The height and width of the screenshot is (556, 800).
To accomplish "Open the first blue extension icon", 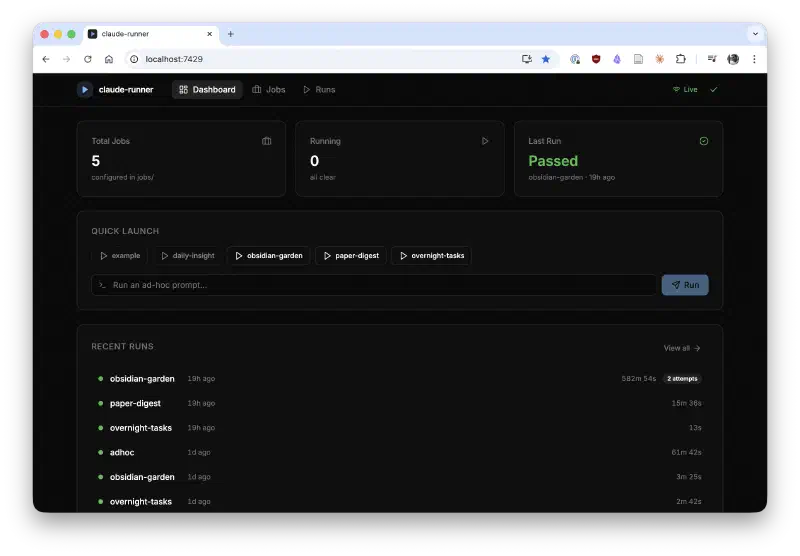I will point(575,59).
